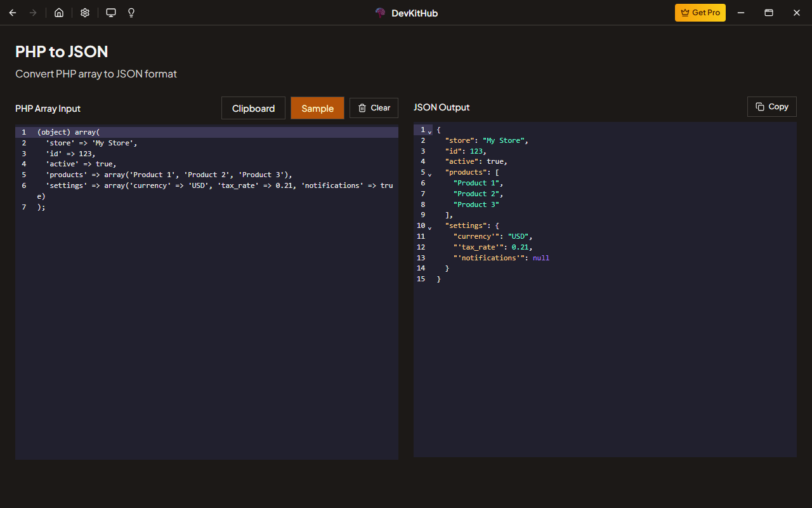The height and width of the screenshot is (508, 812).
Task: Click the lightbulb icon in title bar
Action: (x=131, y=13)
